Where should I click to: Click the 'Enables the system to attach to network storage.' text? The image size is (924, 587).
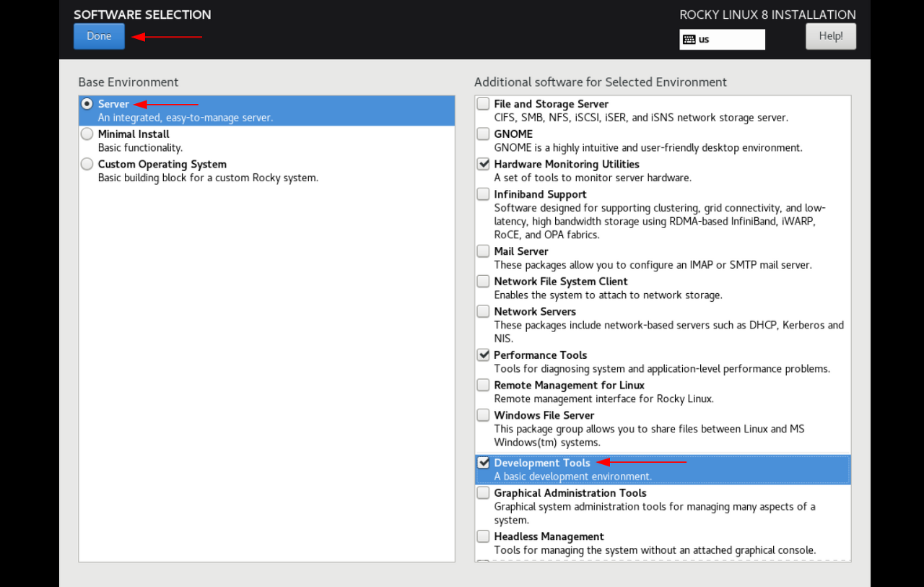(x=608, y=295)
